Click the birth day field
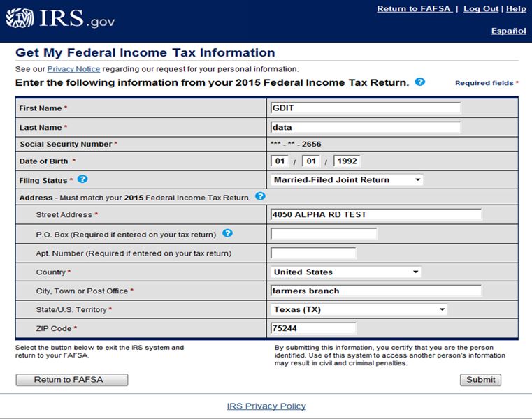The height and width of the screenshot is (419, 532). pos(311,161)
